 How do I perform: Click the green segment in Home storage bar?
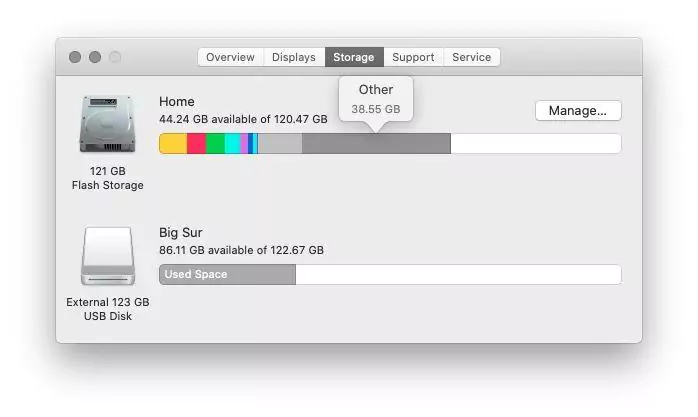(x=215, y=144)
